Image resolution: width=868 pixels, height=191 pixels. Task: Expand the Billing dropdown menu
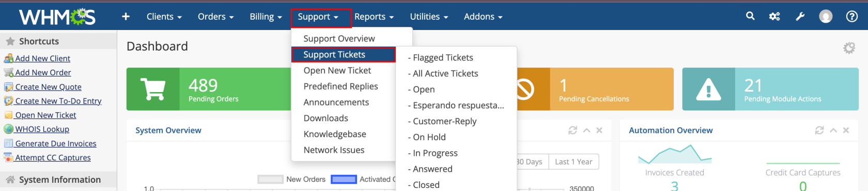coord(266,17)
